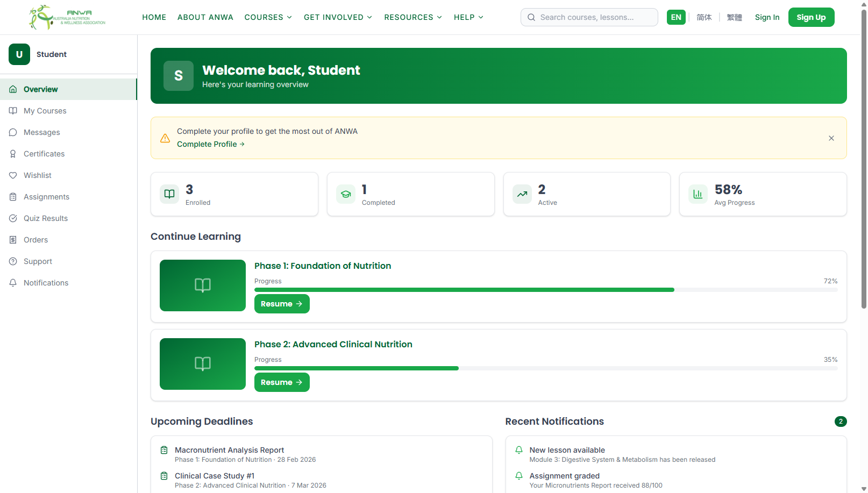
Task: Click the Certificates badge icon
Action: click(x=13, y=154)
